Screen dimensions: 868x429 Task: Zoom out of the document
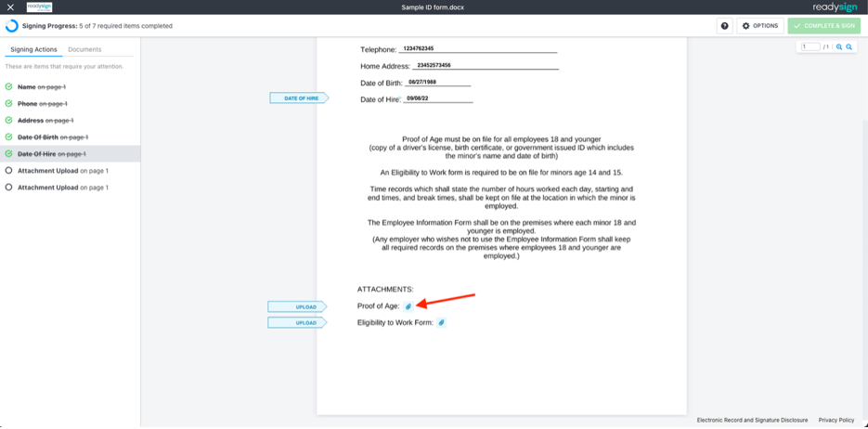(x=849, y=47)
